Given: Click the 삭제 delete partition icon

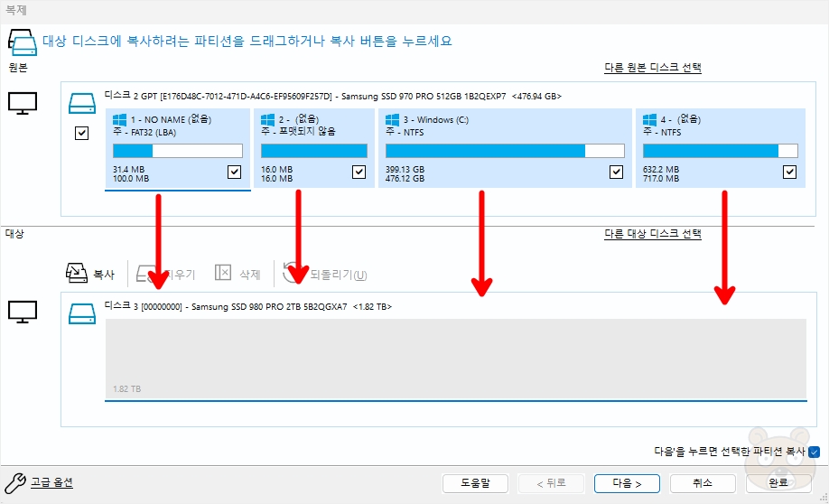Looking at the screenshot, I should pyautogui.click(x=223, y=273).
